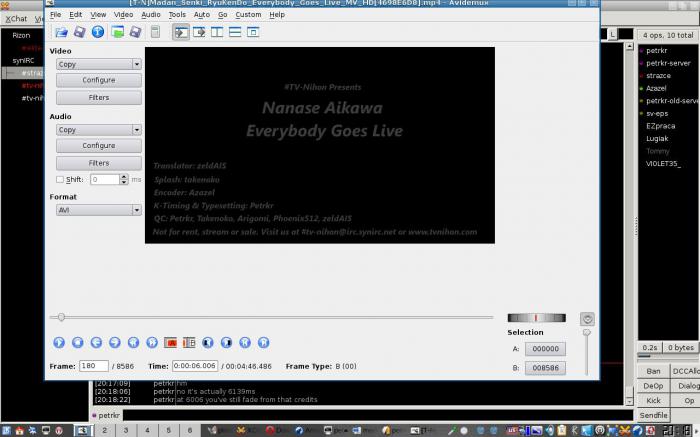
Task: Go to last frame button
Action: click(263, 342)
